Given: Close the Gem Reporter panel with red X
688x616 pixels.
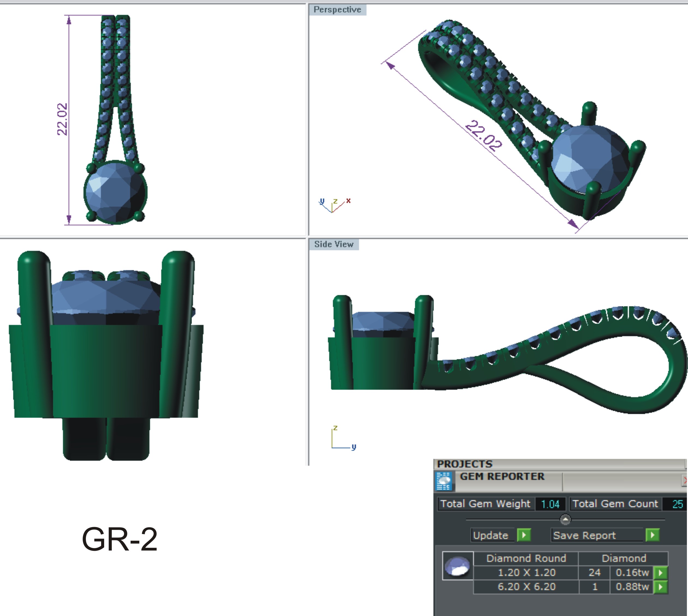Looking at the screenshot, I should (685, 480).
